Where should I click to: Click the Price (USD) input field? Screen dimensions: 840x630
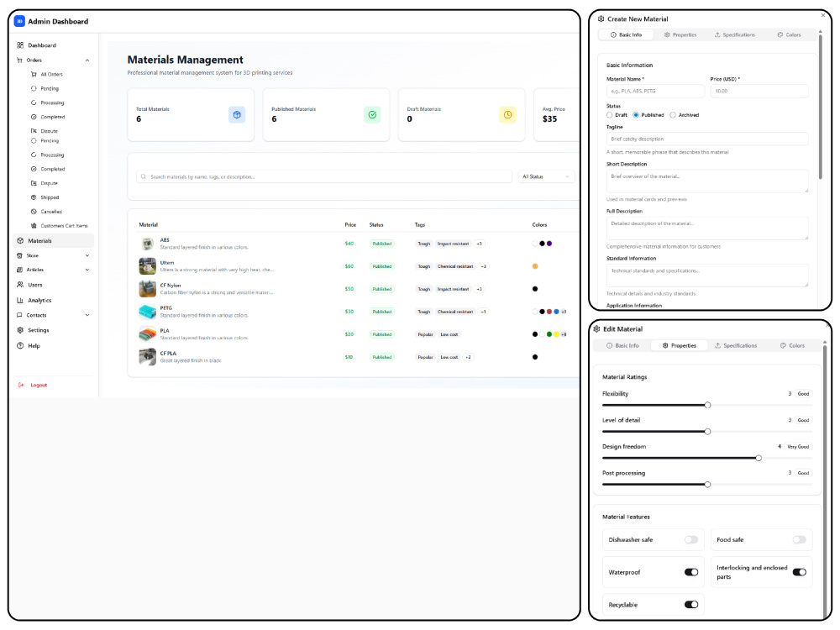click(x=759, y=92)
